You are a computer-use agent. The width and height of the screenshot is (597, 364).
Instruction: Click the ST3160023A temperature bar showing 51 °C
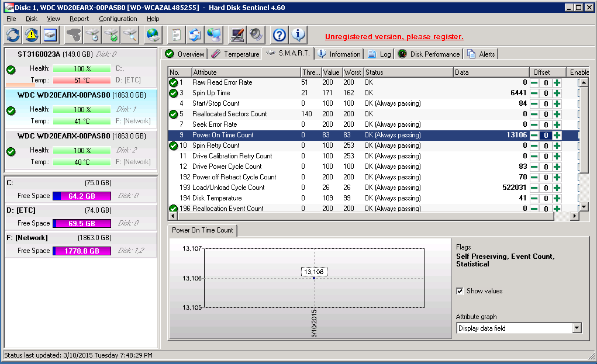coord(82,80)
